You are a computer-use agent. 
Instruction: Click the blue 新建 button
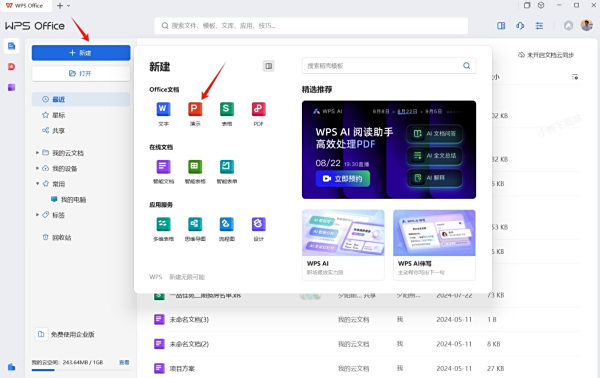pyautogui.click(x=81, y=53)
